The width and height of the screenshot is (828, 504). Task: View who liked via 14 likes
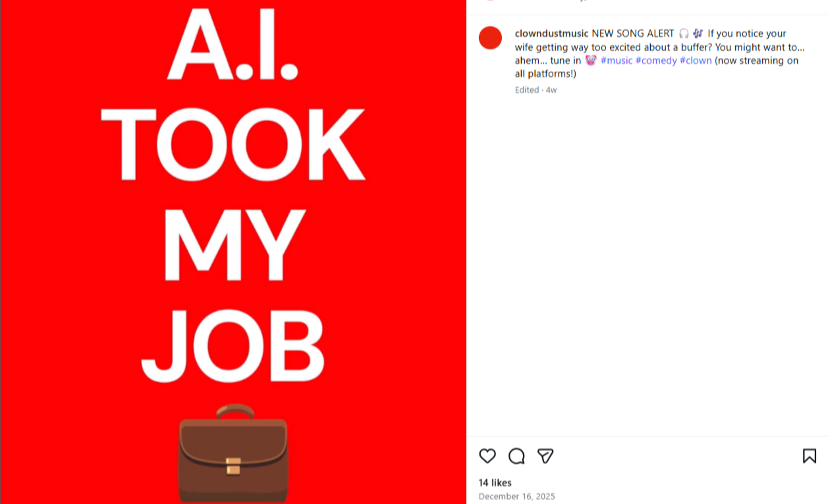tap(495, 483)
